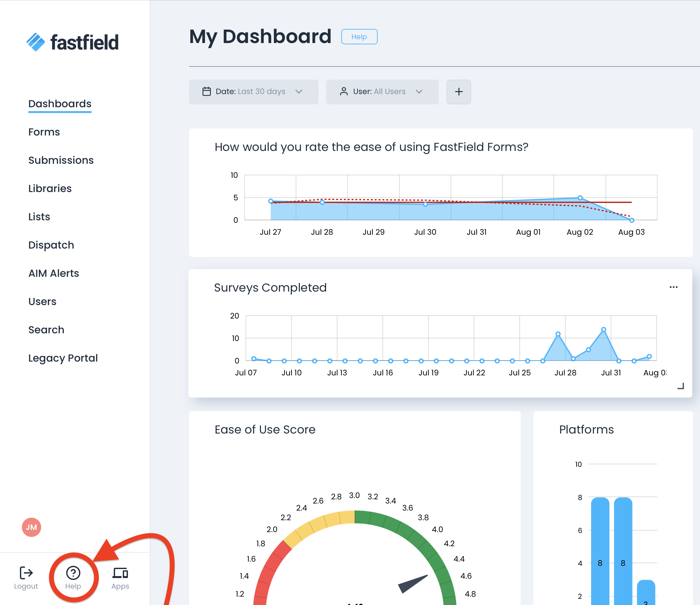Click the Surveys Completed resize corner handle
The height and width of the screenshot is (605, 700).
click(681, 386)
